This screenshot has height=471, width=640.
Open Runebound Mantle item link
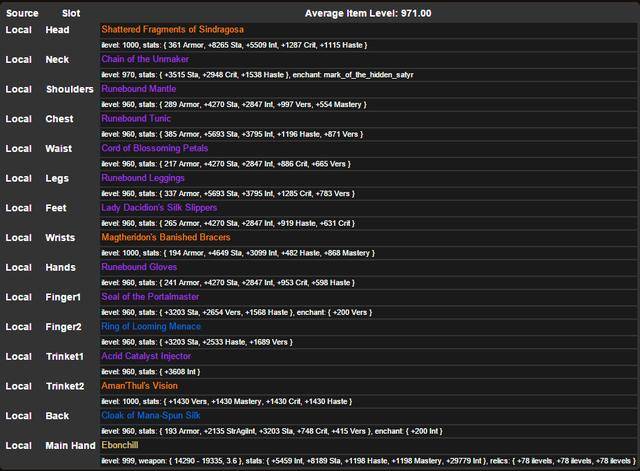tap(139, 89)
